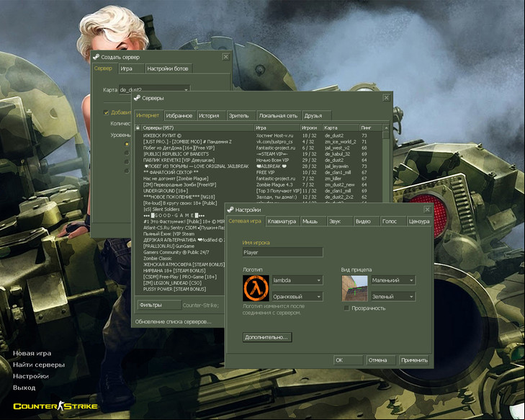Select the |PUBLIC| REPUBLIC OF BANDIT'S server
The height and width of the screenshot is (420, 525).
(259, 154)
